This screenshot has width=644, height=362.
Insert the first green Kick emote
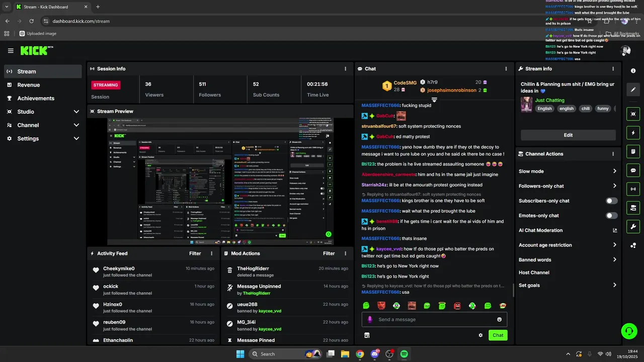coord(366,306)
